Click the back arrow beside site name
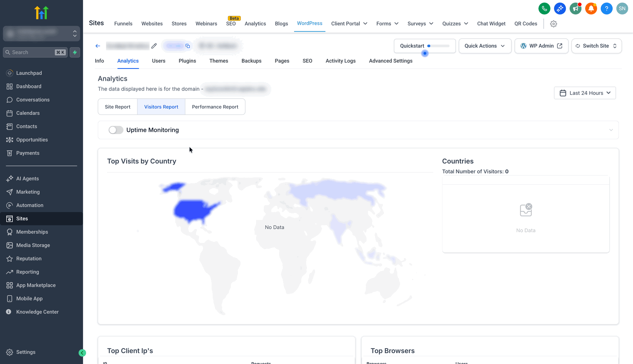This screenshot has width=633, height=364. pos(98,46)
